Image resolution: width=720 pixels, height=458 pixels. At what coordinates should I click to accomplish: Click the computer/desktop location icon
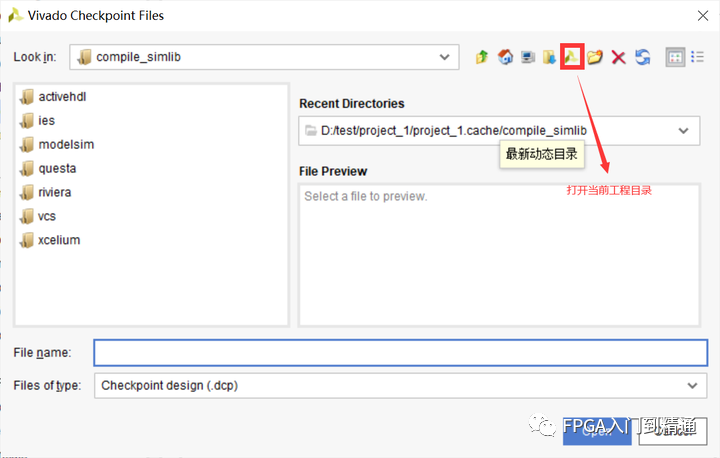(527, 57)
